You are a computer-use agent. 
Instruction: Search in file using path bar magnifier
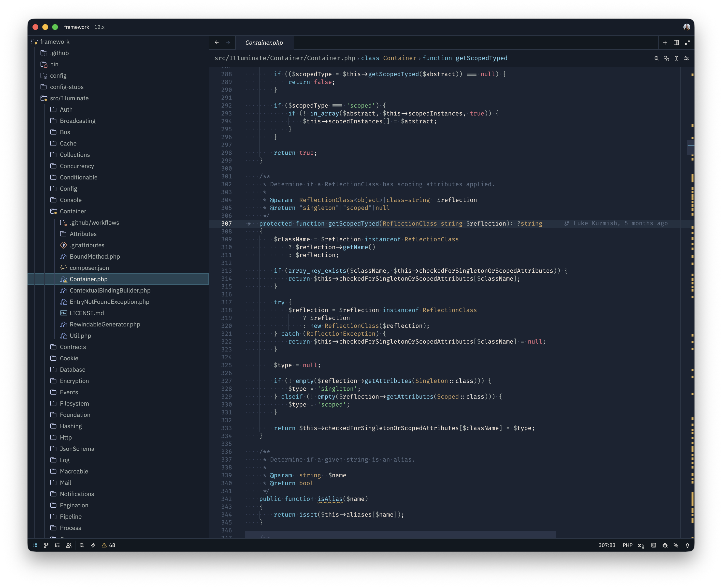656,58
